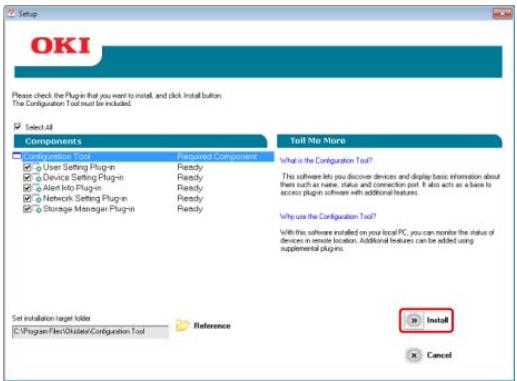Click the yellow folder icon beside Reference

(182, 325)
